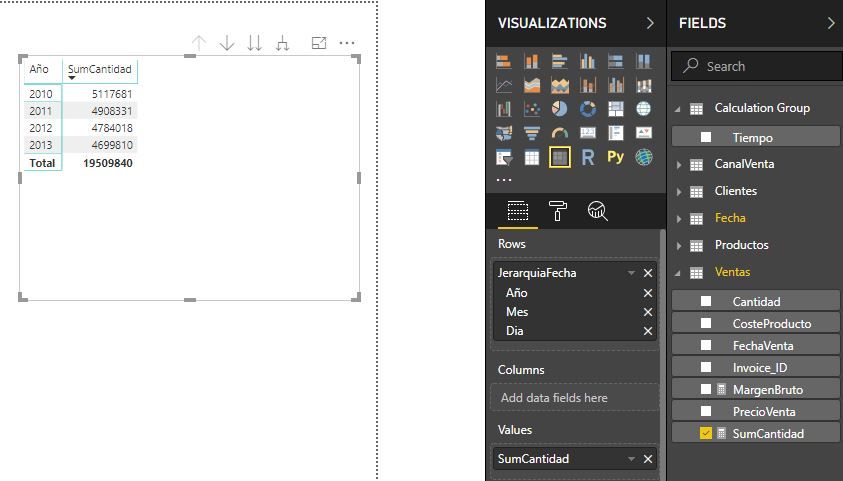Screen dimensions: 843x481
Task: Open the visual's more options menu
Action: [x=347, y=43]
